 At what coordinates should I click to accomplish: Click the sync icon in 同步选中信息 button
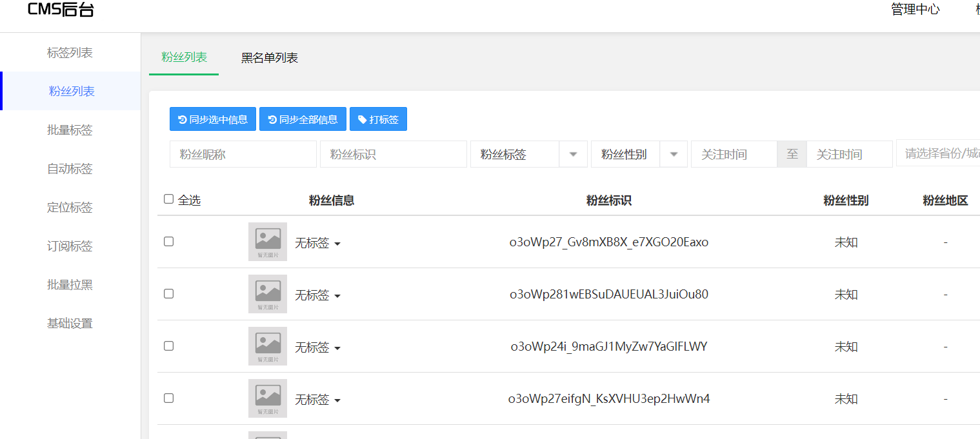point(183,119)
